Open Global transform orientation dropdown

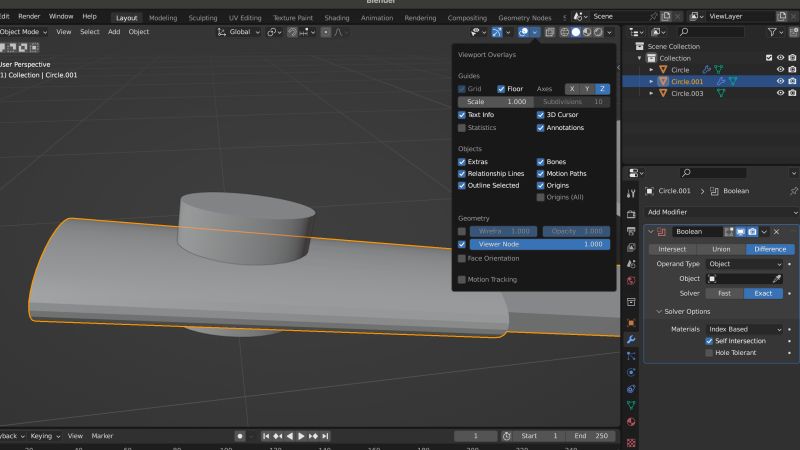tap(239, 32)
